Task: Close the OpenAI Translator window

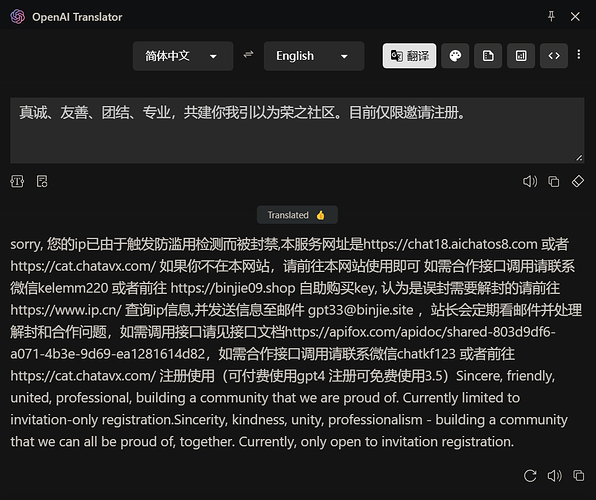Action: point(575,16)
